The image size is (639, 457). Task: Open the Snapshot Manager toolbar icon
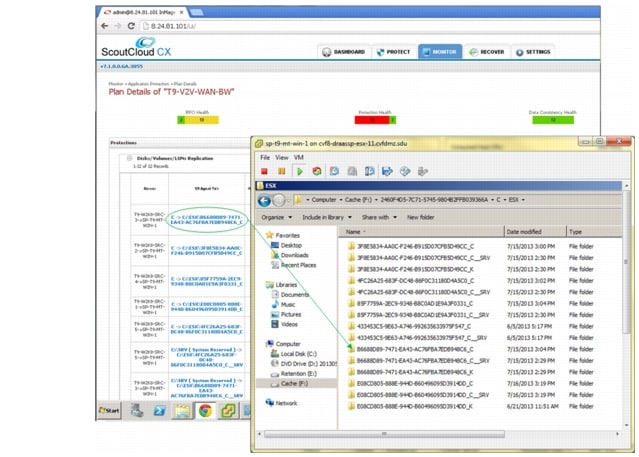370,171
